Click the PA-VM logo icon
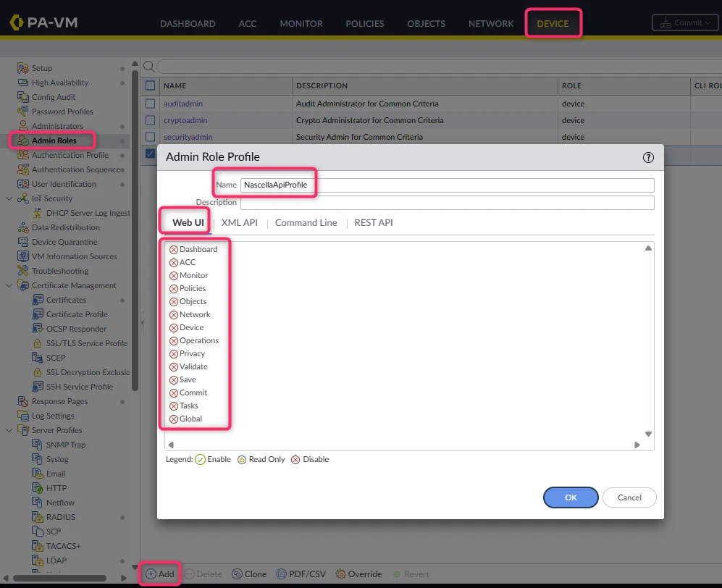The image size is (722, 588). tap(16, 22)
